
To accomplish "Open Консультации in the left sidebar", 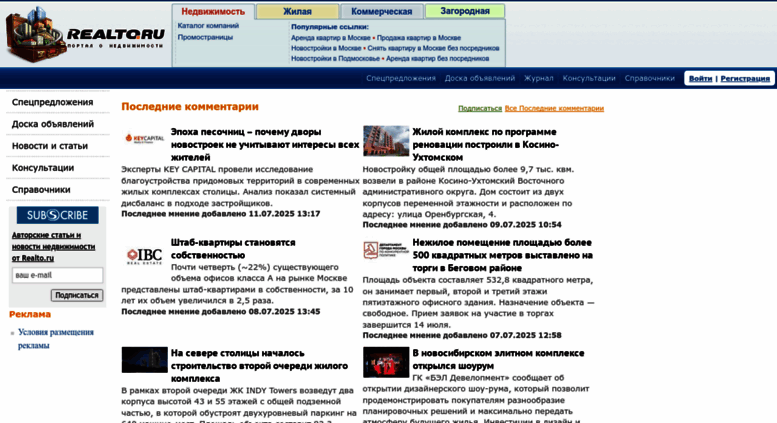I will [43, 167].
